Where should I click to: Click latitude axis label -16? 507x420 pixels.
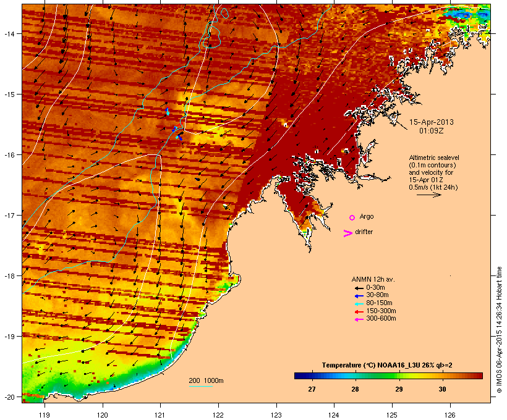(x=9, y=155)
